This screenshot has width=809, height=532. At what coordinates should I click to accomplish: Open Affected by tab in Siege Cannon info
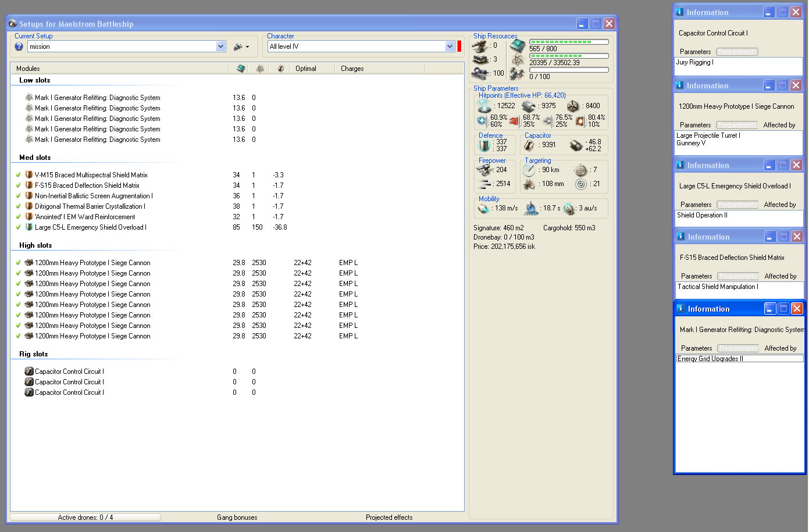point(779,125)
